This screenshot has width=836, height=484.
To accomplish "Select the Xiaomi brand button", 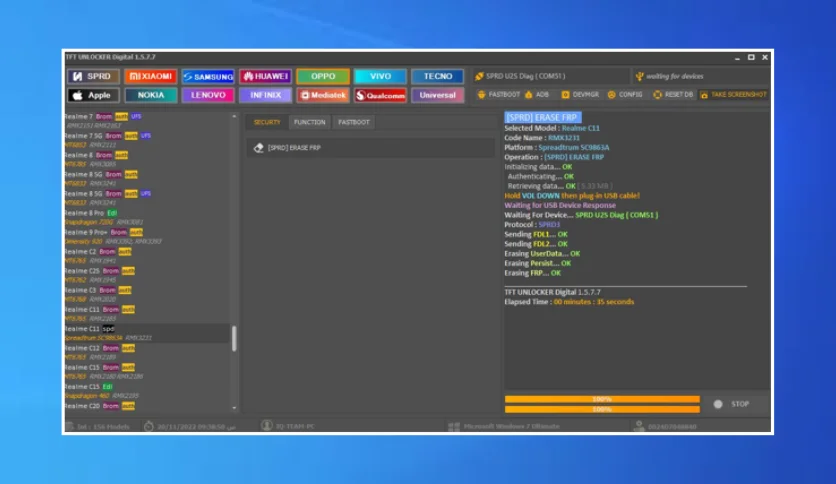I will point(151,76).
